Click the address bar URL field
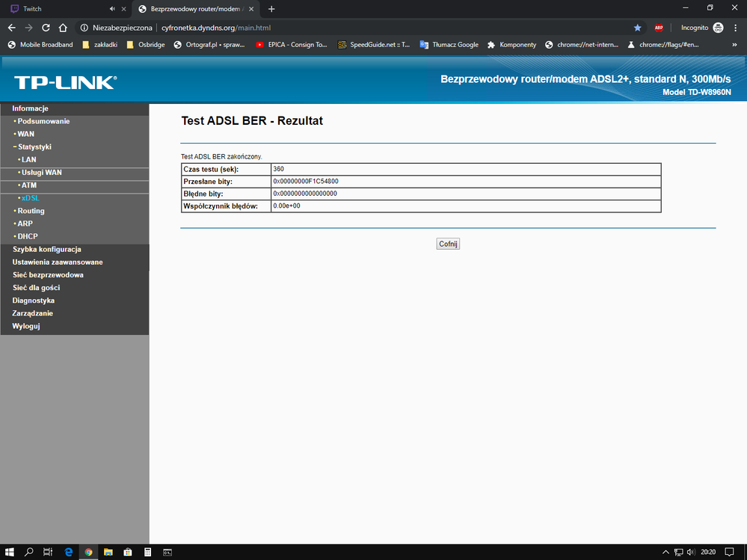 coord(374,28)
